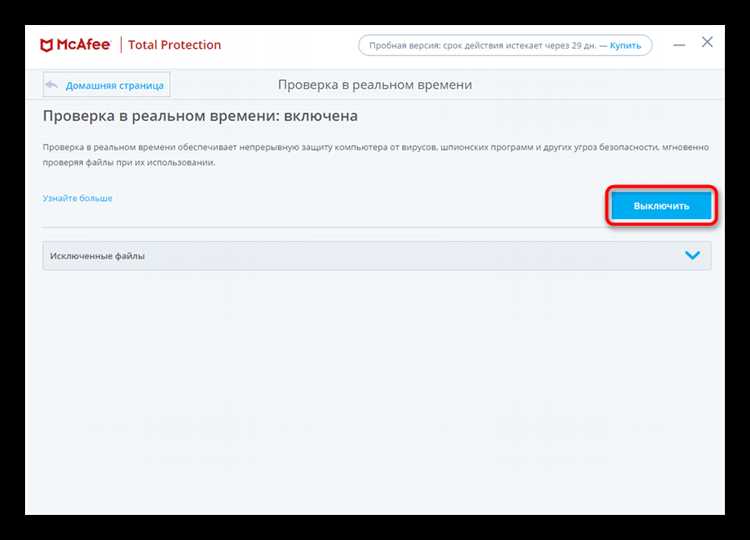The height and width of the screenshot is (540, 750).
Task: Click the McAfee shield logo
Action: pyautogui.click(x=46, y=45)
